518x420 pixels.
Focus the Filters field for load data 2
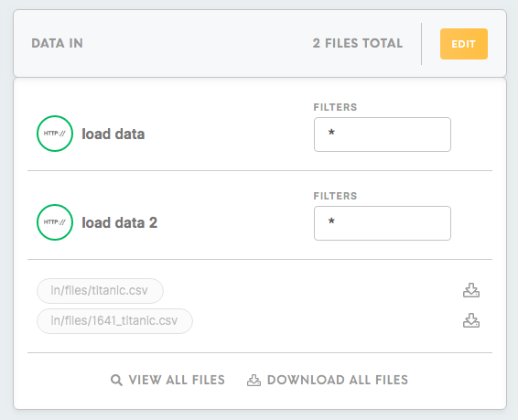point(383,223)
